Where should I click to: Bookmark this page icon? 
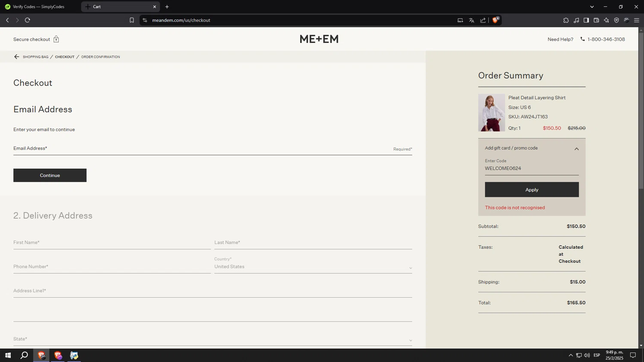click(x=132, y=20)
